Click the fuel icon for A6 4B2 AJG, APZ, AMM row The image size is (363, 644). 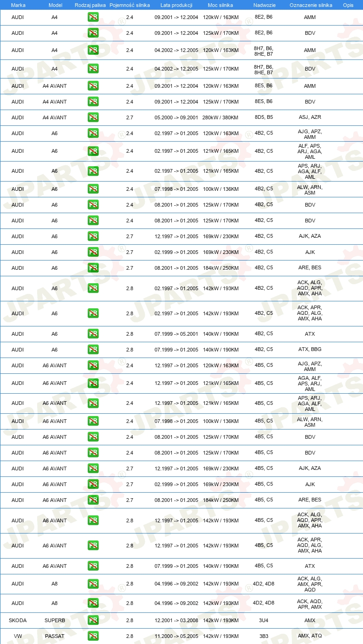[x=93, y=133]
